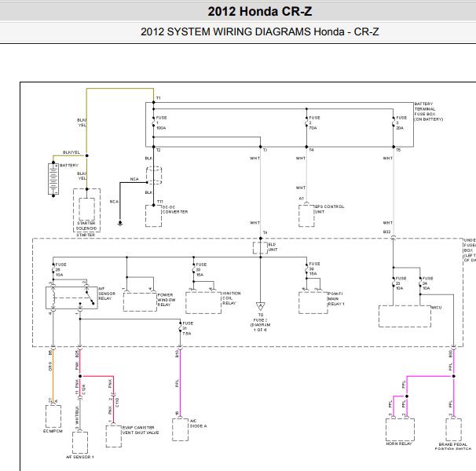Click the "A1" pin label above EPS unit

click(x=301, y=198)
